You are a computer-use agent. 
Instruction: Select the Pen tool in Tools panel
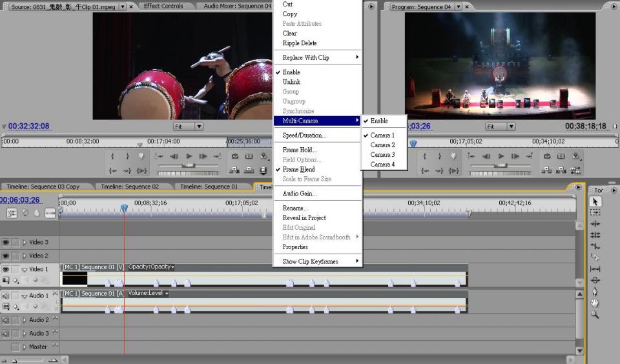coord(595,292)
